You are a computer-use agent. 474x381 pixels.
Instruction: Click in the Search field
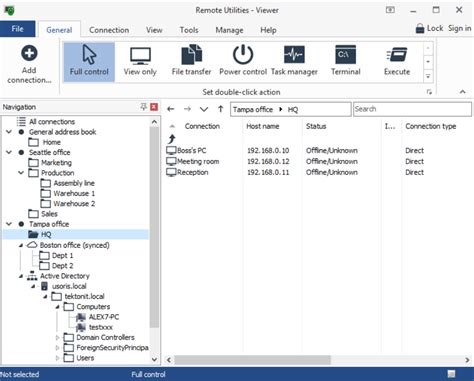click(412, 109)
